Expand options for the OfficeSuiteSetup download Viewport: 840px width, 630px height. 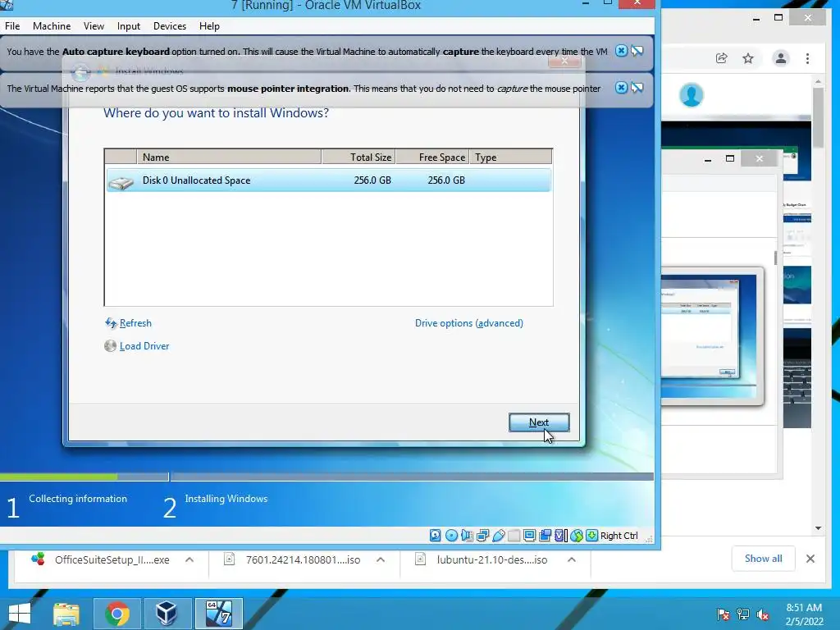(x=189, y=559)
